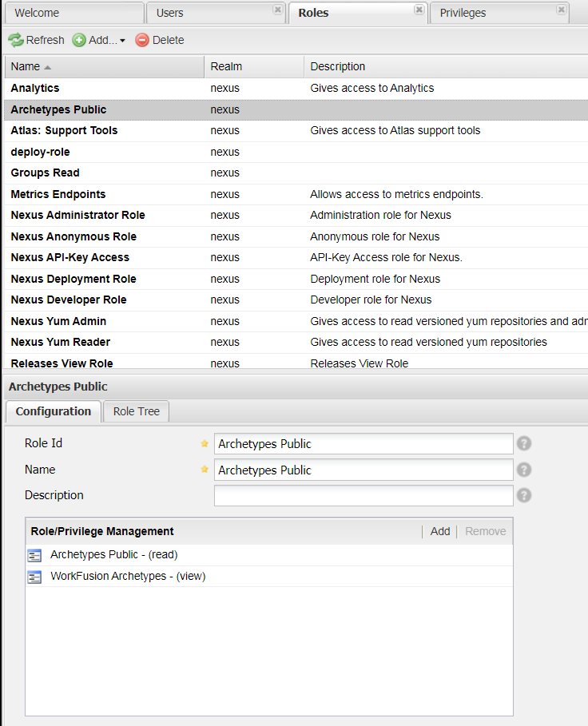Sort by the Realm column header

pyautogui.click(x=254, y=66)
